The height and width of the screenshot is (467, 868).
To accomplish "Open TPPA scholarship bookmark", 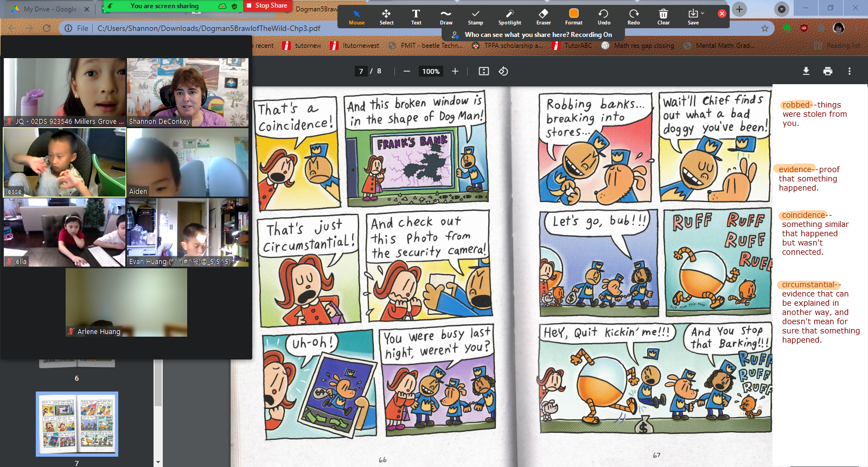I will coord(507,46).
